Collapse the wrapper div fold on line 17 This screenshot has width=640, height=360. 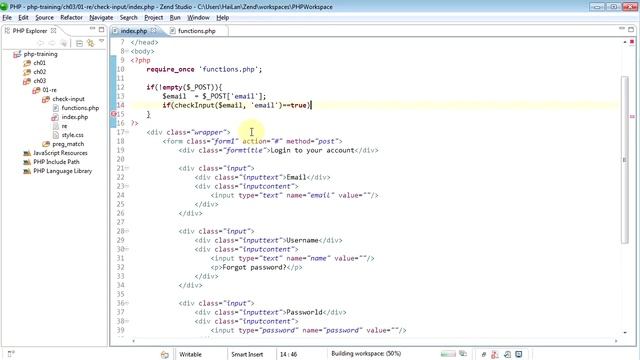(127, 132)
